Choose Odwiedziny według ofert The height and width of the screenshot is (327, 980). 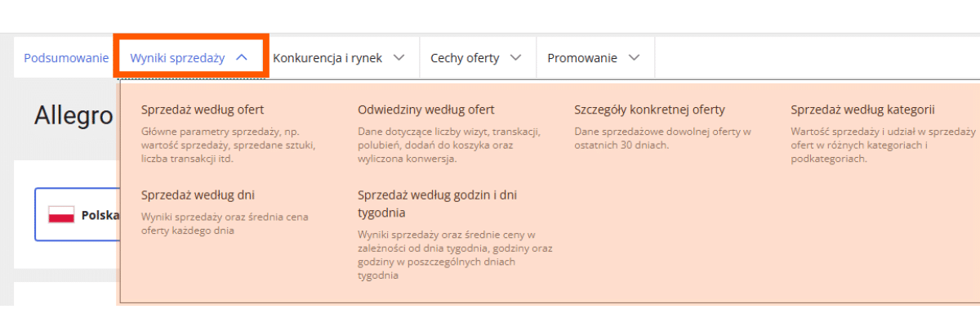click(x=426, y=110)
